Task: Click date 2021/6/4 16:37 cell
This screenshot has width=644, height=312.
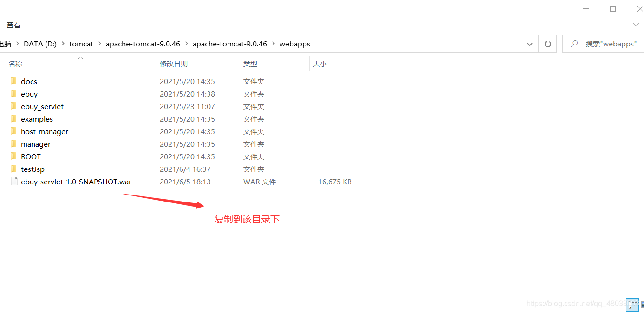Action: [x=185, y=169]
